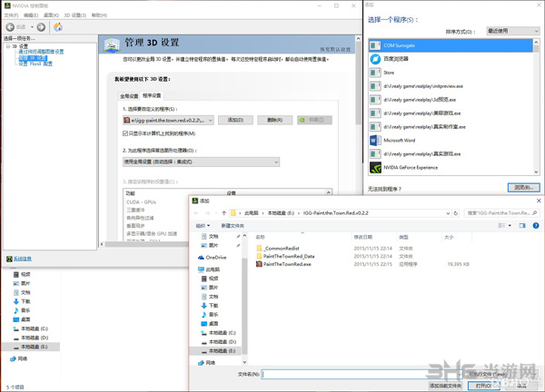Open 帮助(H) menu in NVIDIA Control Panel
The height and width of the screenshot is (392, 545).
(x=99, y=15)
